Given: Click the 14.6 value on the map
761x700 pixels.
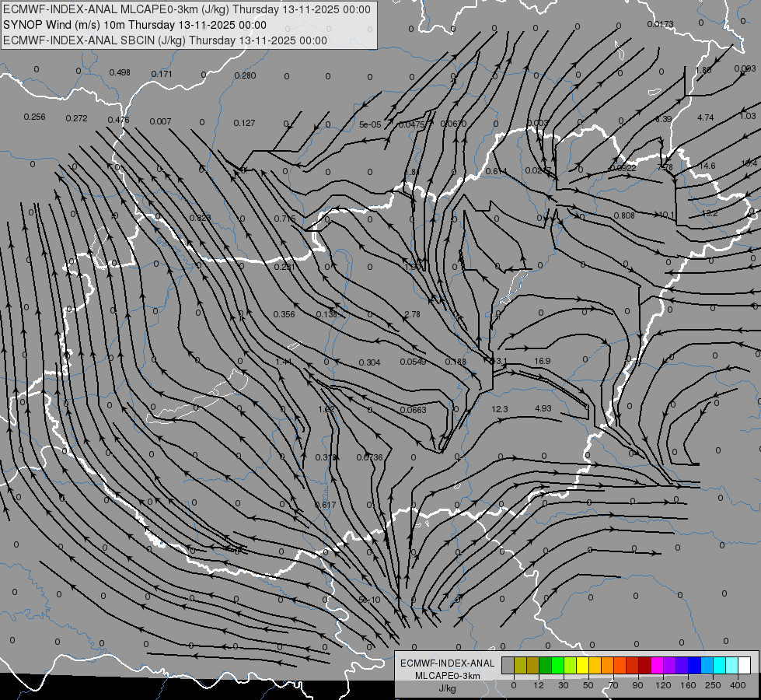Looking at the screenshot, I should click(x=707, y=166).
